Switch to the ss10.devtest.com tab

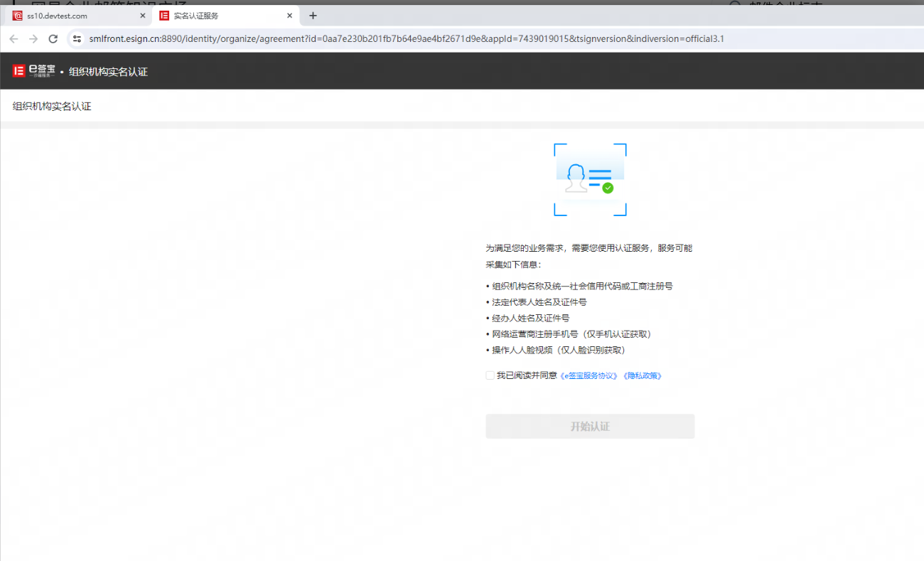point(78,16)
